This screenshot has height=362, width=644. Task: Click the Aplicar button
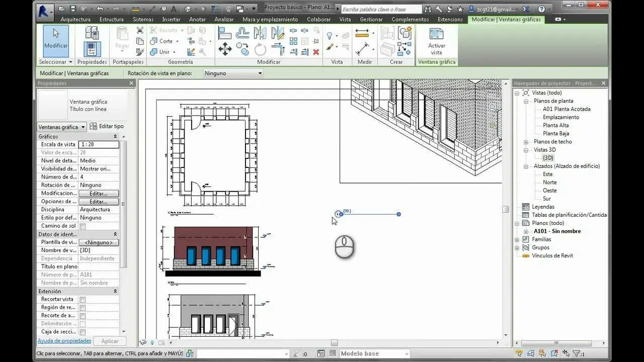110,341
